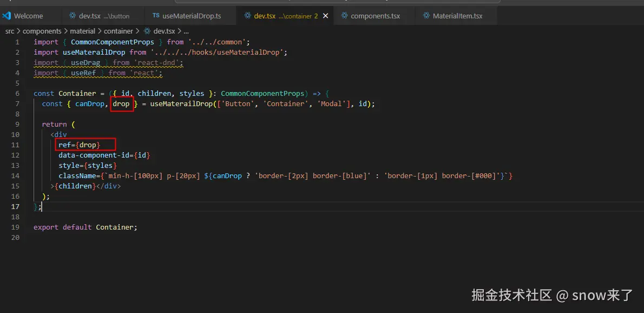Click the 'Container' constant name on line 6
Viewport: 644px width, 313px height.
pos(77,94)
